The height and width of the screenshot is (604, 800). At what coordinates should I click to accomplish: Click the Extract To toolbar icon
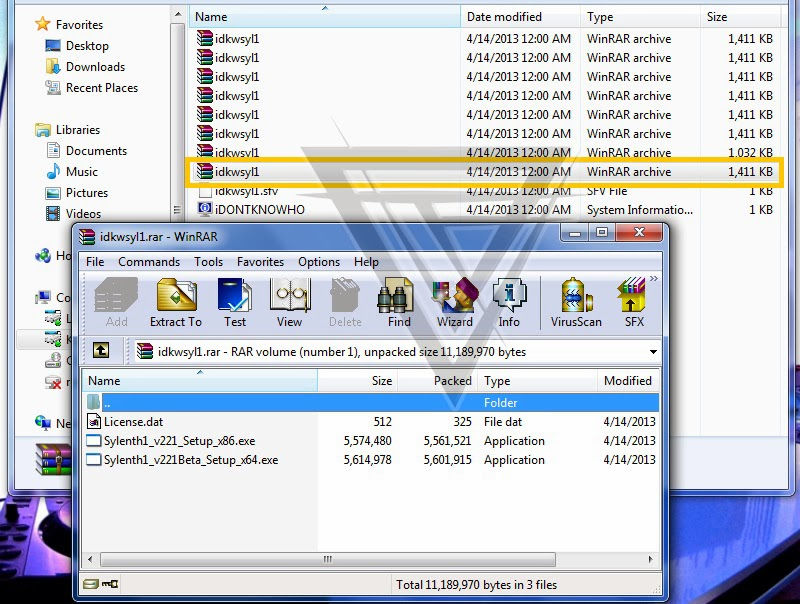[x=176, y=303]
